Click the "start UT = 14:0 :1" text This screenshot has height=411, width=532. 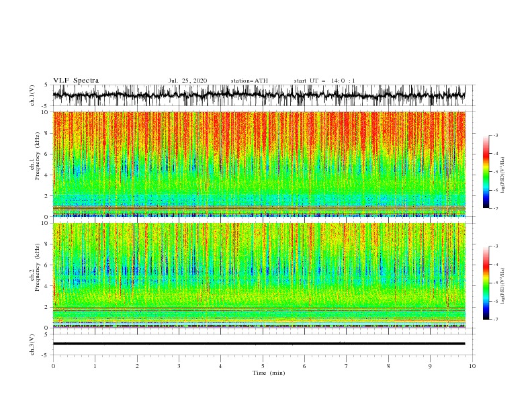(x=324, y=81)
